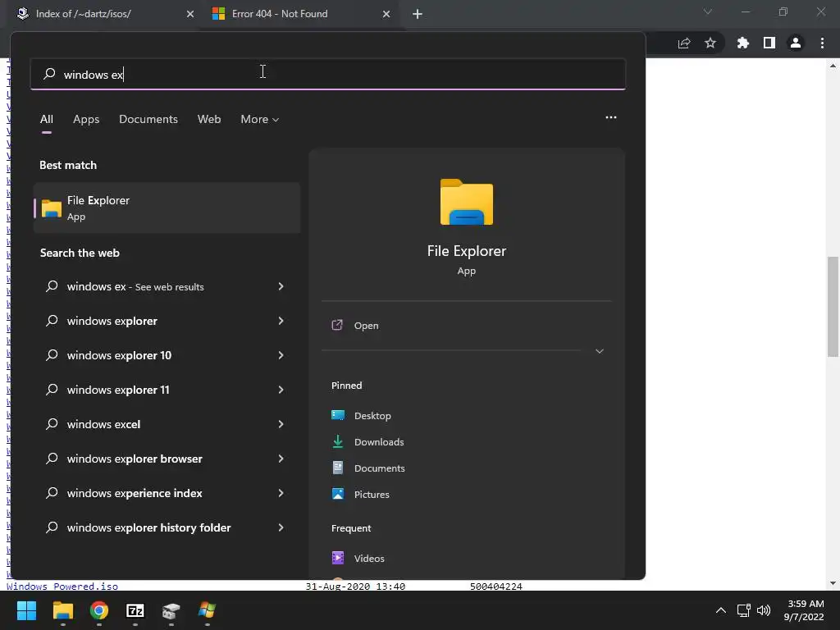Select 'windows explorer' suggestion text
The image size is (840, 630).
click(x=112, y=321)
